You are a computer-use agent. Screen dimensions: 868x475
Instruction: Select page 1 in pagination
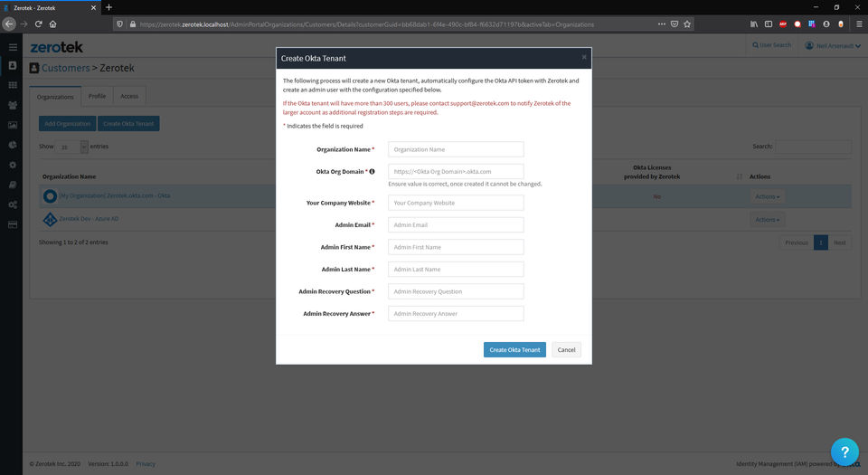[x=821, y=242]
